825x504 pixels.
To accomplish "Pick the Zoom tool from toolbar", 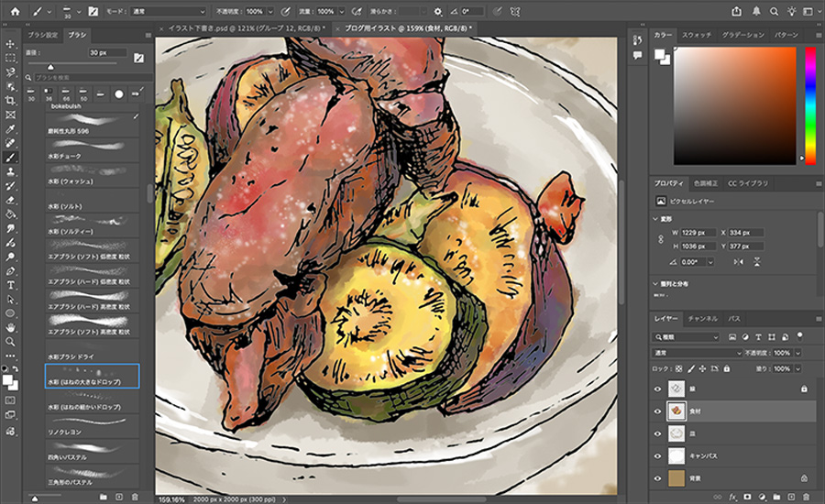I will pos(10,341).
